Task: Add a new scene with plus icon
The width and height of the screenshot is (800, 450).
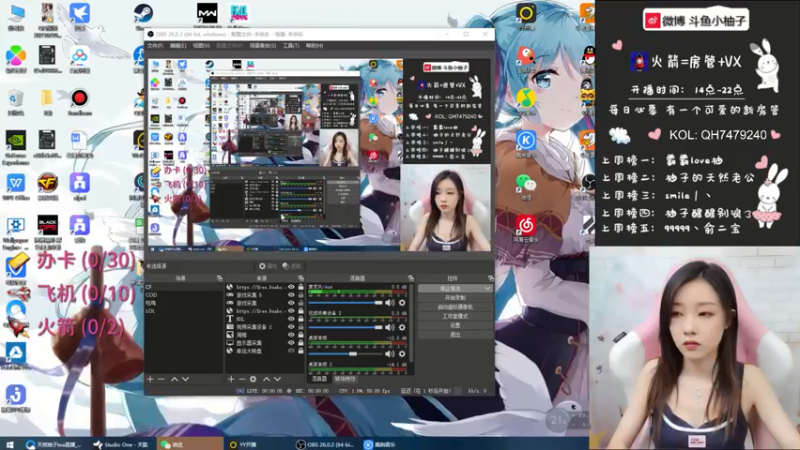Action: click(x=150, y=379)
